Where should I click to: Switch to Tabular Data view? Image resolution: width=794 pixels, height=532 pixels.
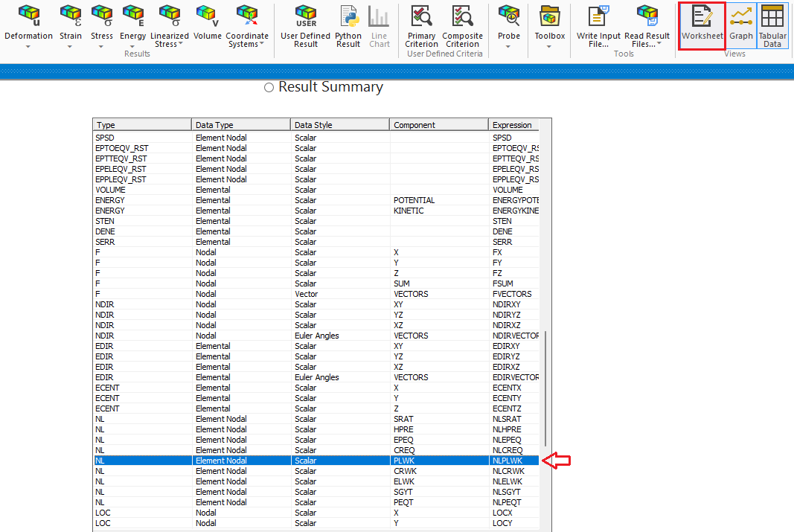772,16
